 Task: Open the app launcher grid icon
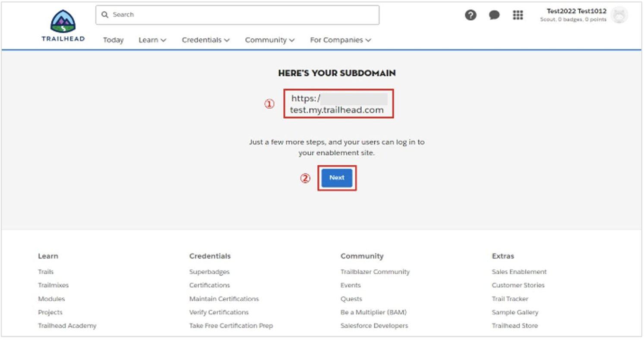(518, 15)
